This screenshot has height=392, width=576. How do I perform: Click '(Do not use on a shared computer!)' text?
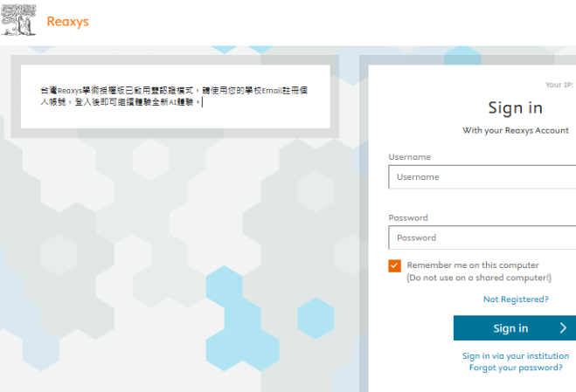(x=479, y=278)
